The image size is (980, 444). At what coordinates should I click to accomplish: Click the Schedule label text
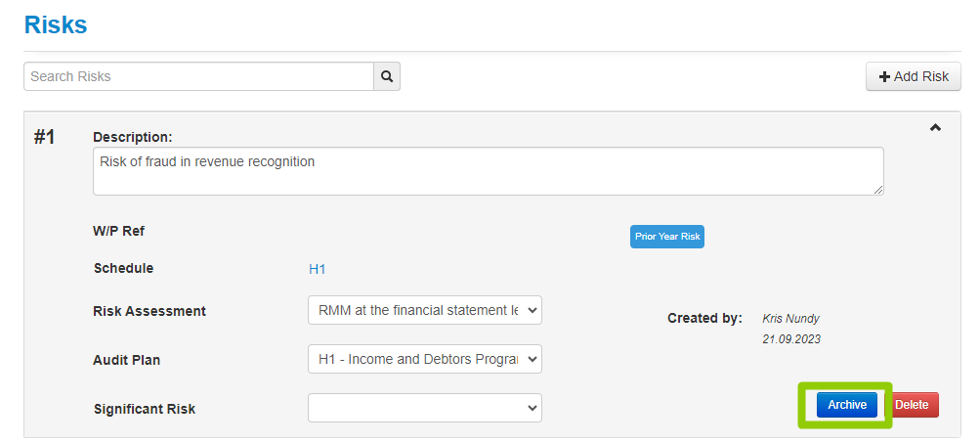(124, 268)
